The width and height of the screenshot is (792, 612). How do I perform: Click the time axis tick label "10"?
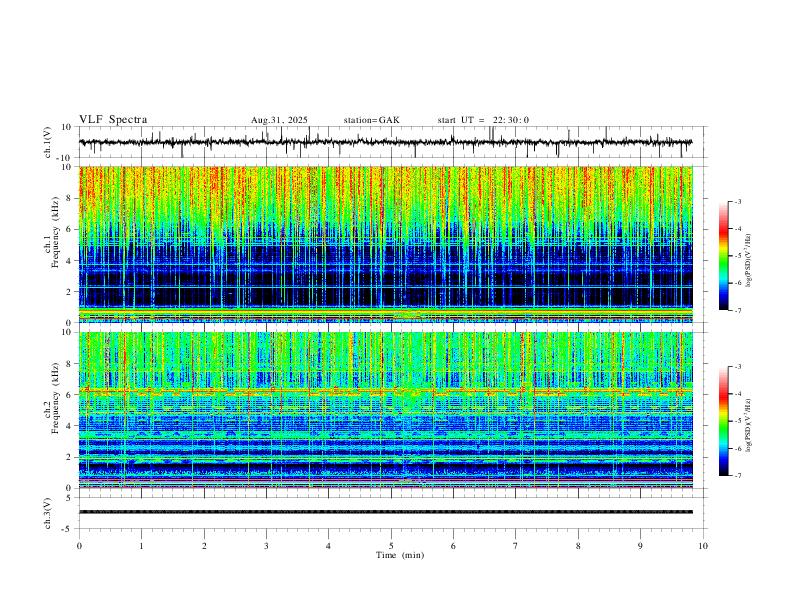coord(703,546)
